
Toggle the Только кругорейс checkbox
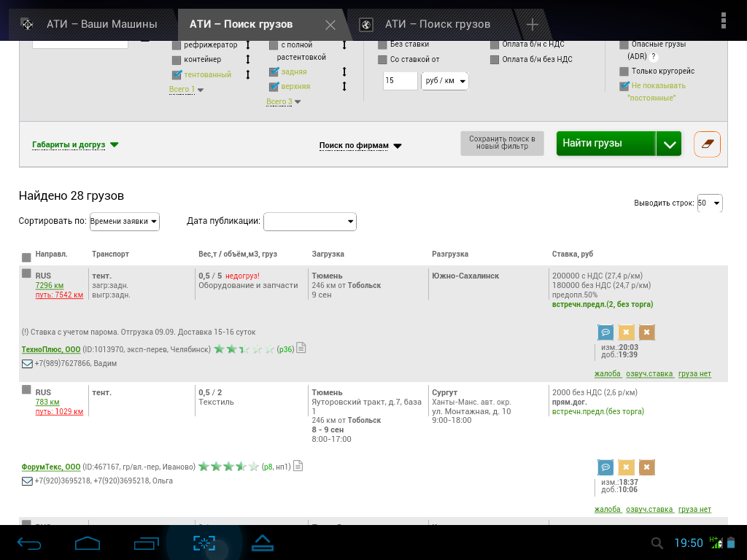pos(624,71)
